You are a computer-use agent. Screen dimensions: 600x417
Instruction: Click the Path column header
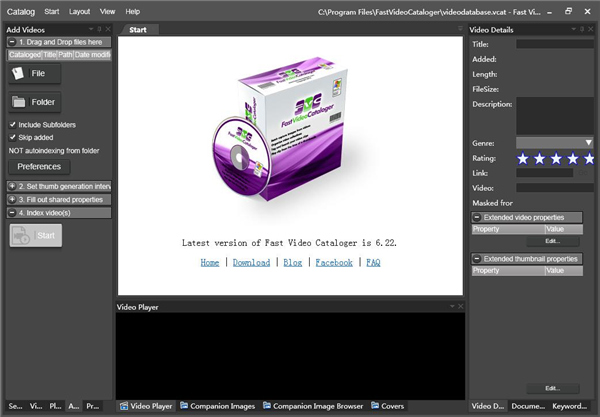tap(65, 55)
